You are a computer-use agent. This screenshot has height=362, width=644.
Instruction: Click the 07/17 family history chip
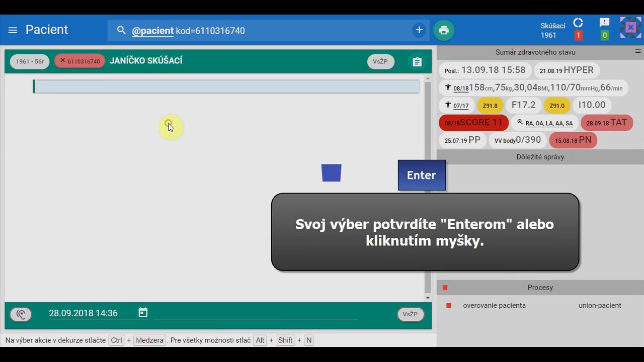click(x=457, y=106)
